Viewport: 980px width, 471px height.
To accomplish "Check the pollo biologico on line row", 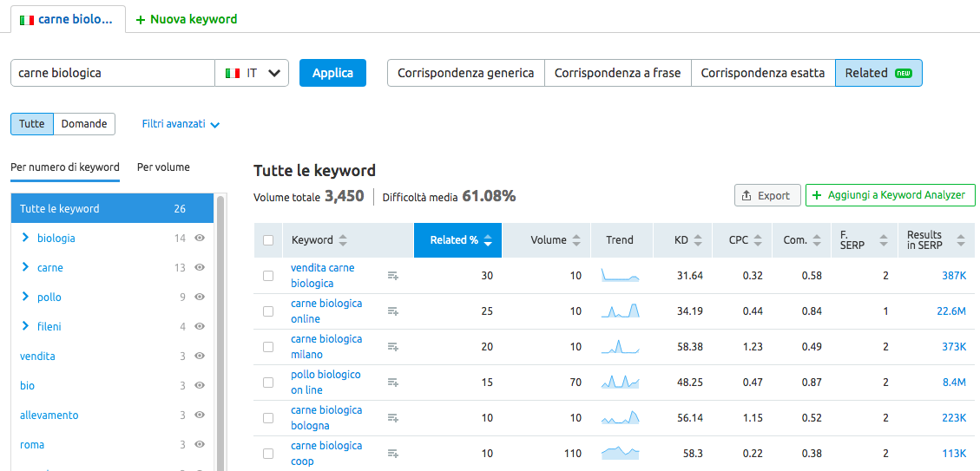I will pyautogui.click(x=268, y=383).
